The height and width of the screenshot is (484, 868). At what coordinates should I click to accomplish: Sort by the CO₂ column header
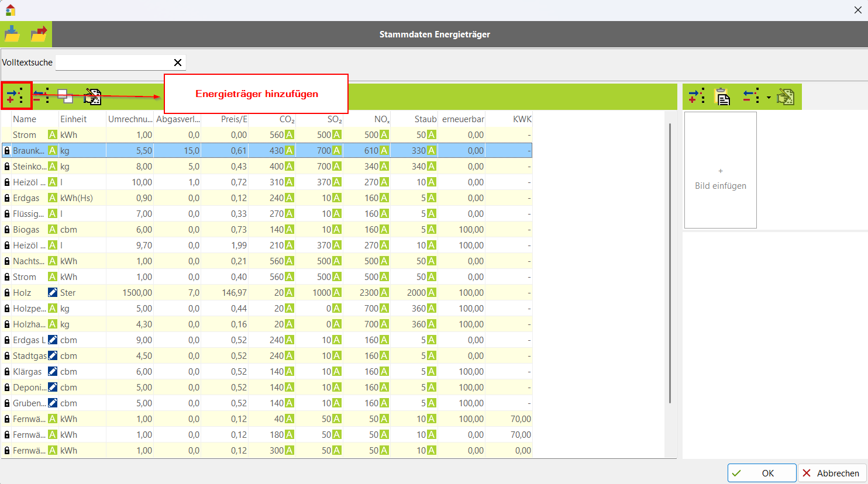(287, 119)
